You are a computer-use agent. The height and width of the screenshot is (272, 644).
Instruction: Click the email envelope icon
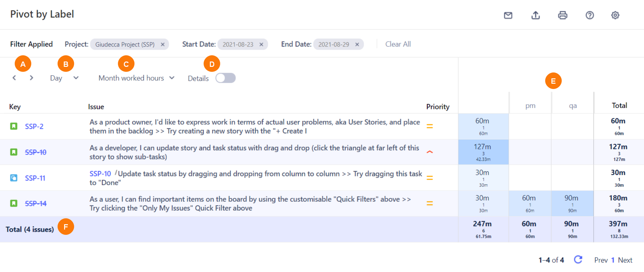[508, 15]
